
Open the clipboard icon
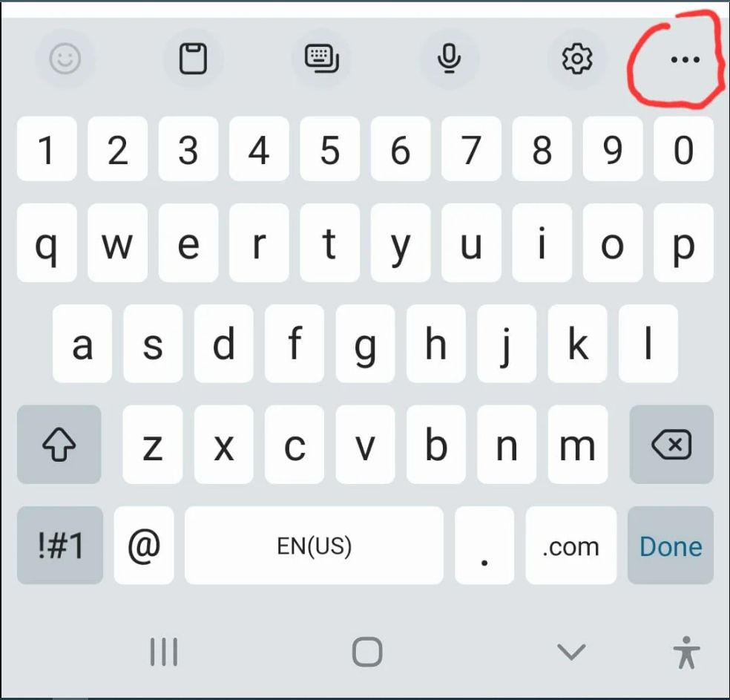click(193, 59)
